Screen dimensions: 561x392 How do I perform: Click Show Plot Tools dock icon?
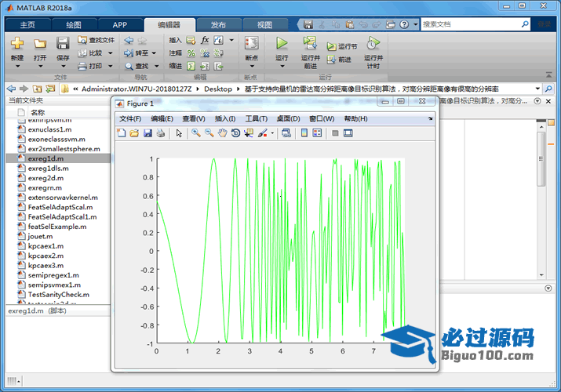tap(348, 133)
